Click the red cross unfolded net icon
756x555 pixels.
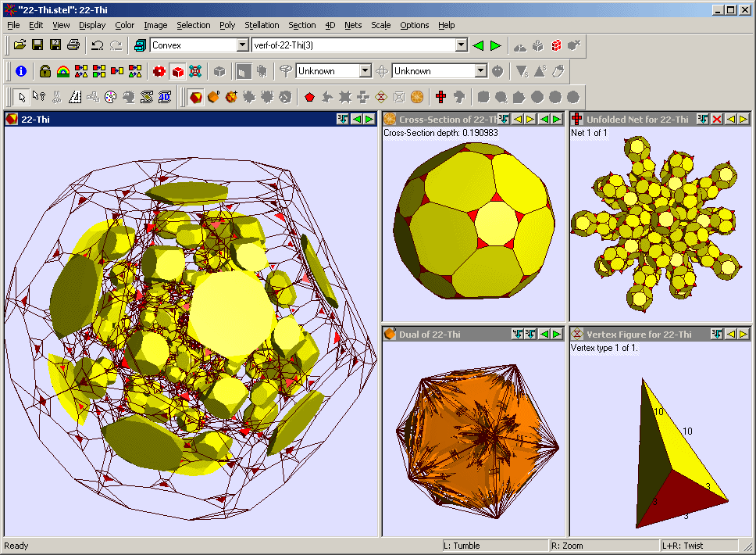[x=441, y=97]
